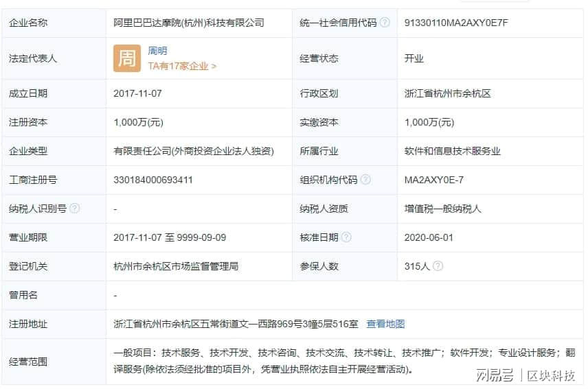Click the 营业期限 field label
The width and height of the screenshot is (588, 389).
click(x=28, y=237)
